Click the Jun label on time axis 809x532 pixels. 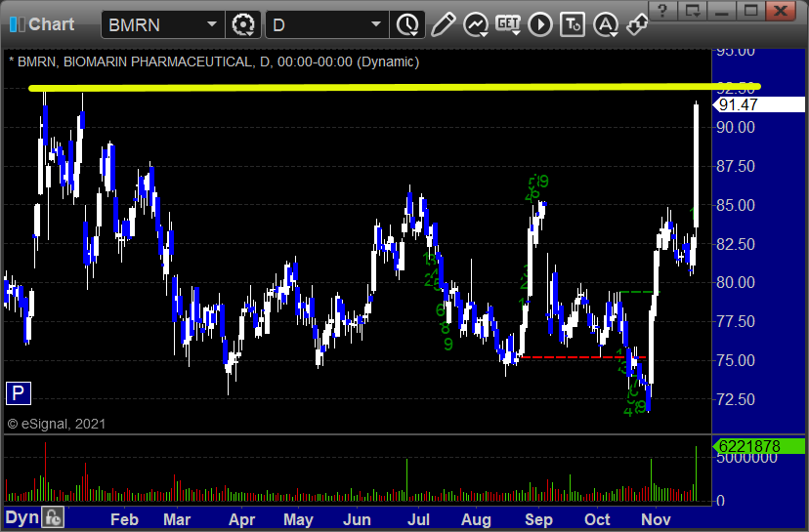tap(357, 519)
